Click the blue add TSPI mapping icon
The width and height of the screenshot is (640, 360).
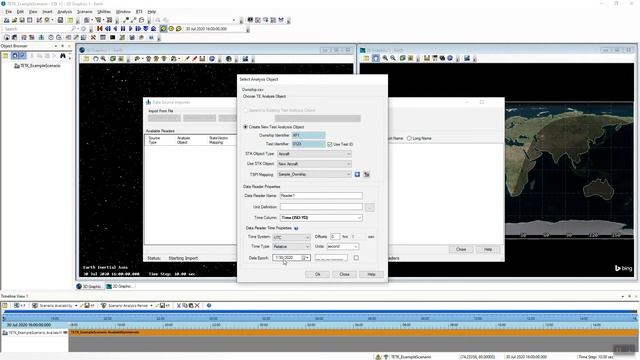click(357, 174)
